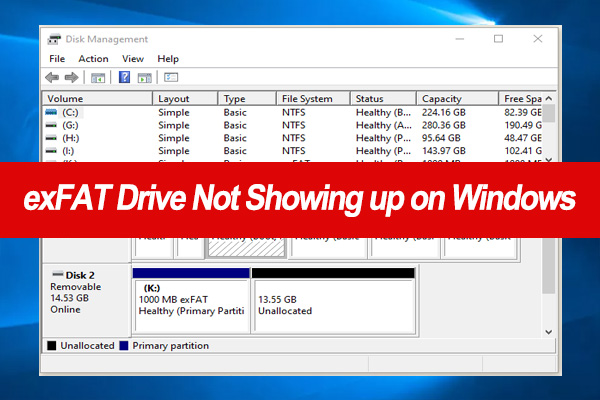Click the volume list scroll-up arrow
This screenshot has width=600, height=400.
coord(549,98)
